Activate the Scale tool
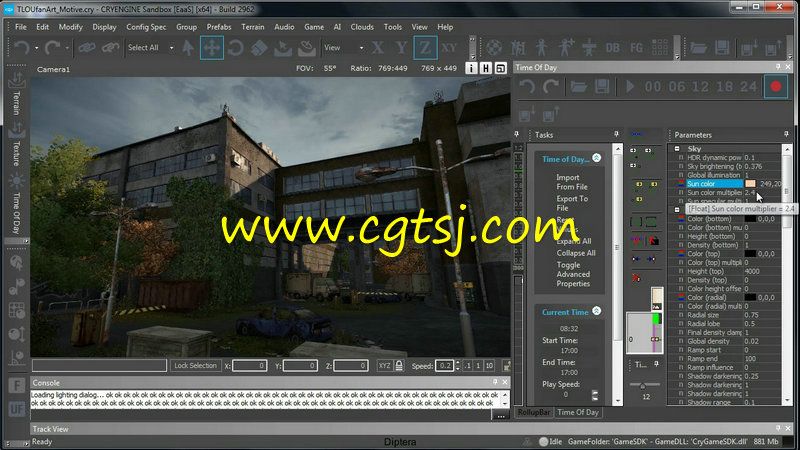Viewport: 800px width, 450px height. click(x=259, y=48)
